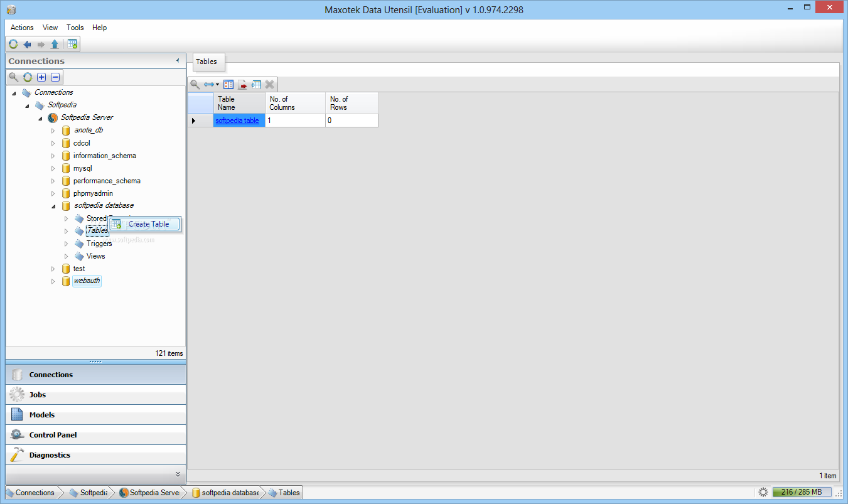Collapse all nodes with the minus icon

click(55, 77)
